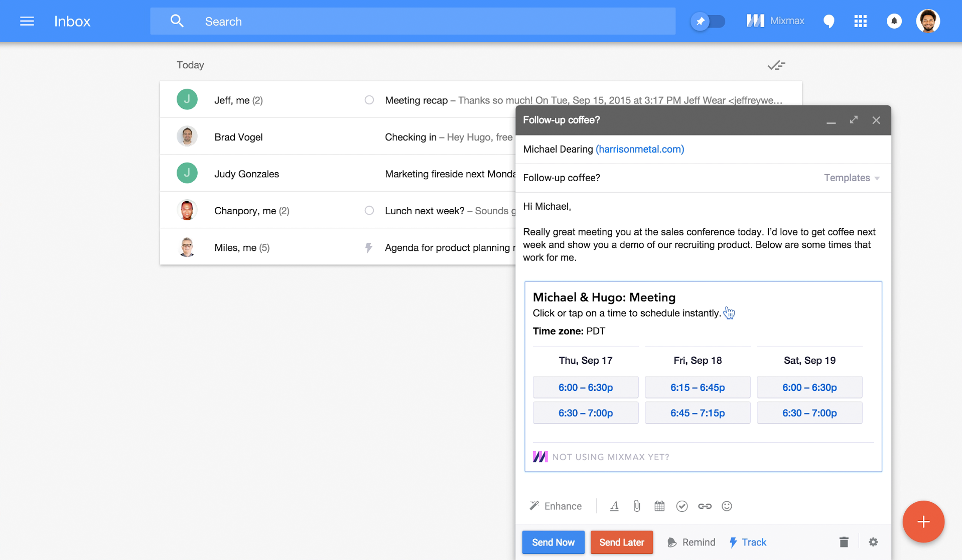Select Sat Sep 19 6:00 – 6:30p slot
This screenshot has height=560, width=962.
point(809,387)
